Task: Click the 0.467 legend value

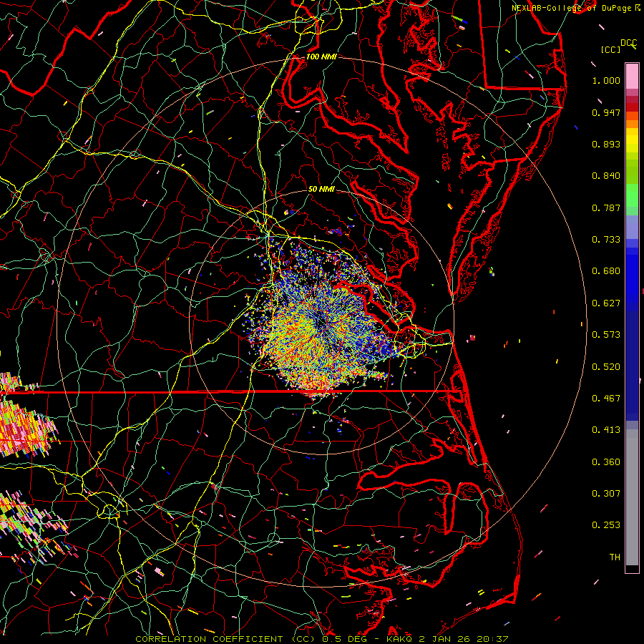Action: (x=606, y=399)
